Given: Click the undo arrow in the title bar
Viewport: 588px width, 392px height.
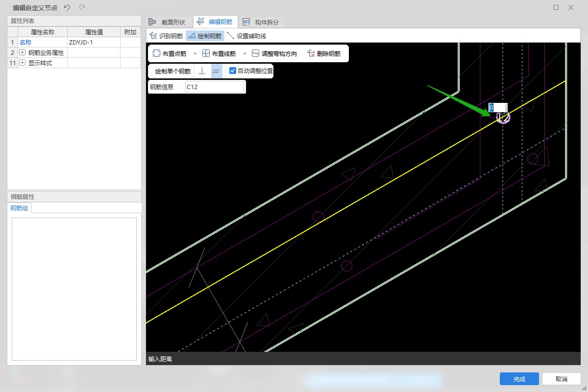Looking at the screenshot, I should tap(67, 7).
